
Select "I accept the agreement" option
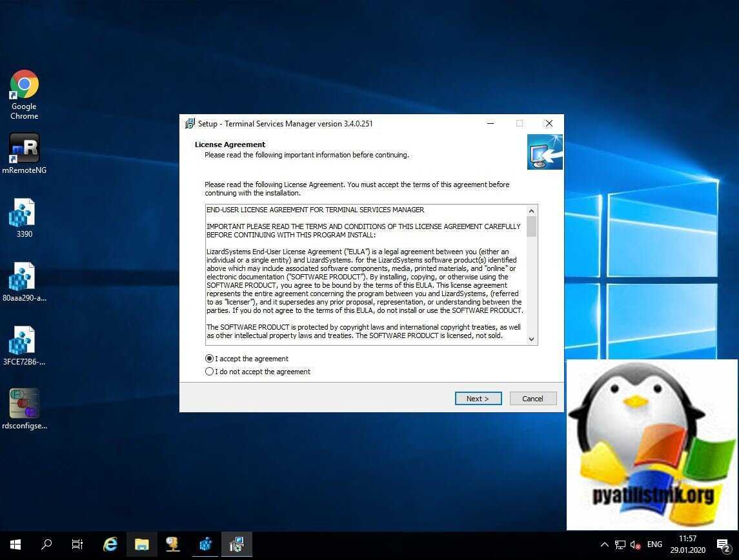click(x=209, y=359)
